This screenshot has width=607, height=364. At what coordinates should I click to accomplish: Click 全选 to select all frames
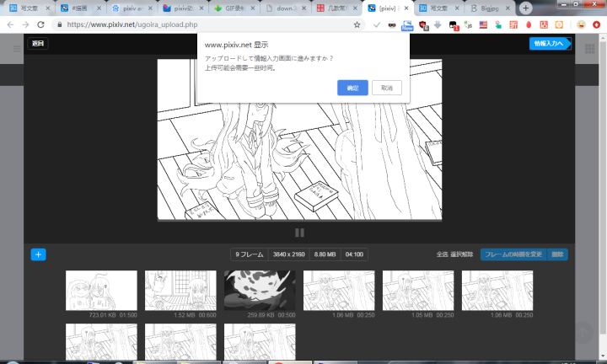442,254
